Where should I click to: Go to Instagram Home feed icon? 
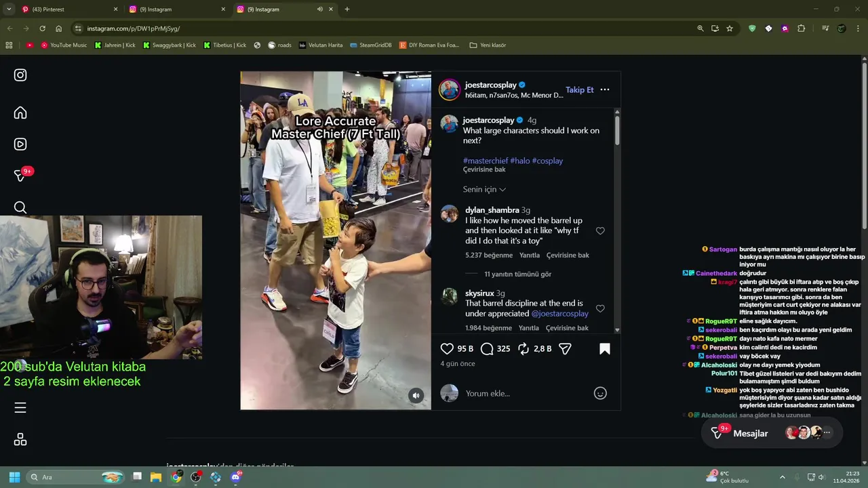click(20, 113)
